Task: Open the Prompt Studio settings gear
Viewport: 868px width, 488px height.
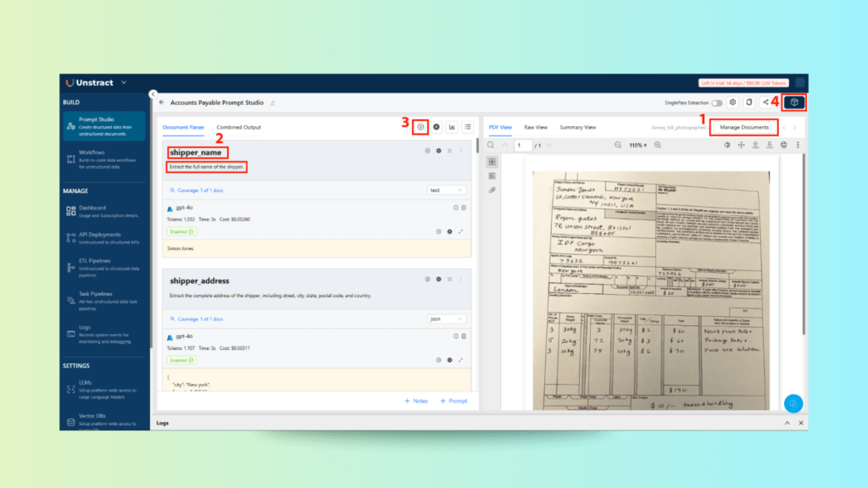Action: 733,103
